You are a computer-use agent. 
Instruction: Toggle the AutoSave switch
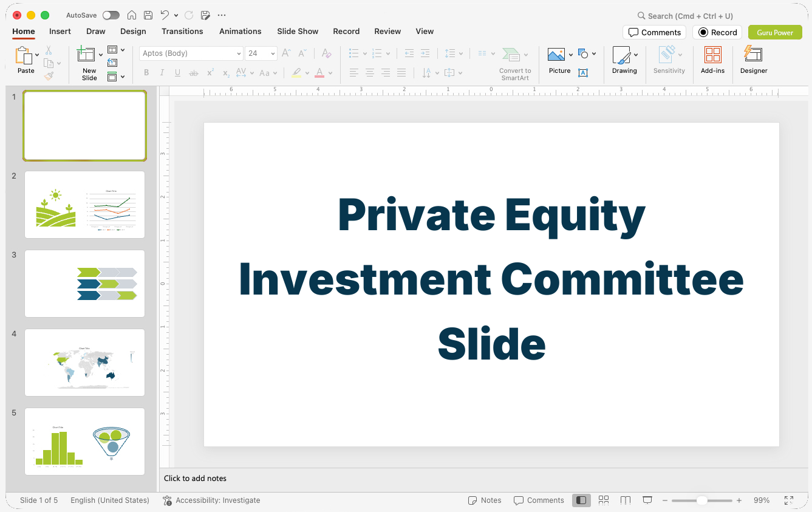click(111, 15)
